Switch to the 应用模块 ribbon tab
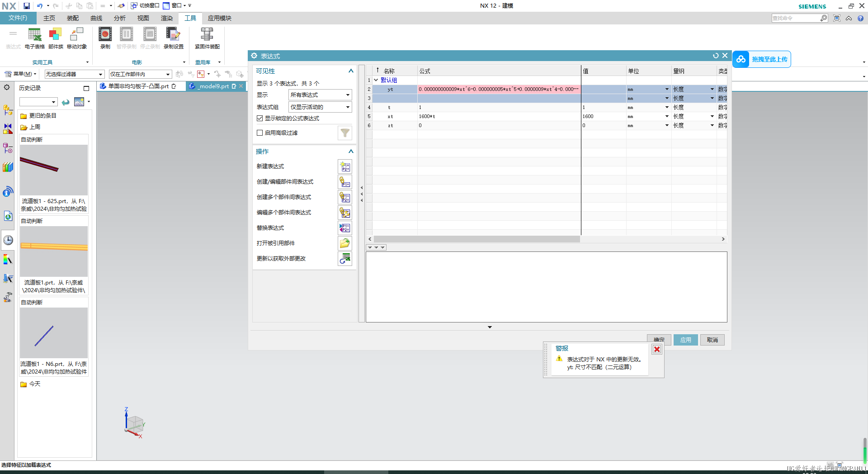This screenshot has width=868, height=474. (220, 18)
